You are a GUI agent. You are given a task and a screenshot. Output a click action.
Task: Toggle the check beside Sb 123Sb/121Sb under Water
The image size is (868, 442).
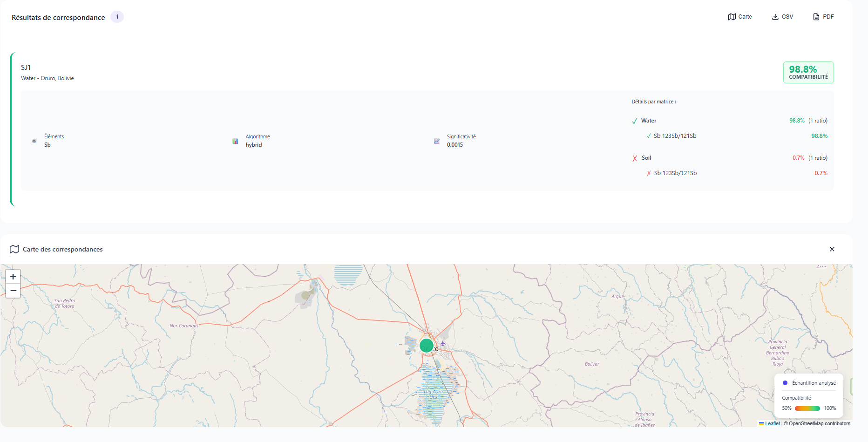(649, 136)
